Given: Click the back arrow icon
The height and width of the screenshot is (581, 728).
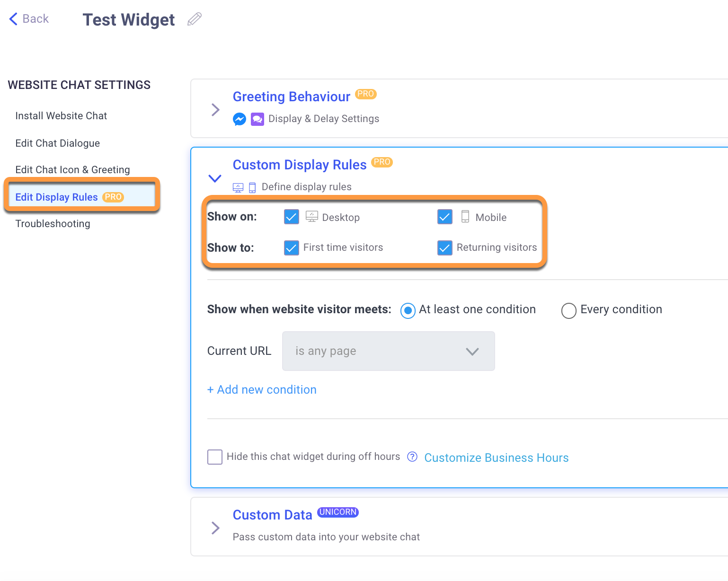Looking at the screenshot, I should (x=13, y=19).
